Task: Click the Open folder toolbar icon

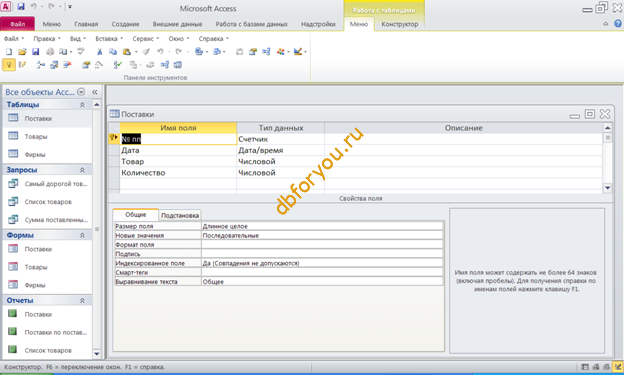Action: coord(22,52)
